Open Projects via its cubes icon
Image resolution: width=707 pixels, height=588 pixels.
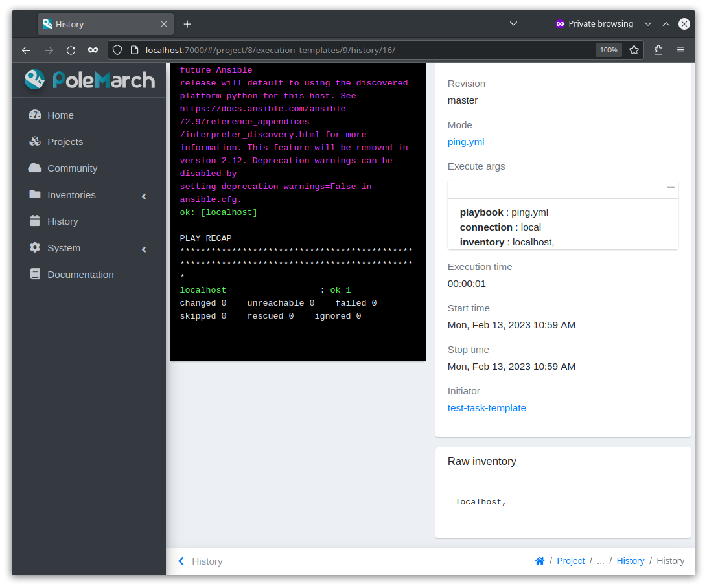point(35,141)
